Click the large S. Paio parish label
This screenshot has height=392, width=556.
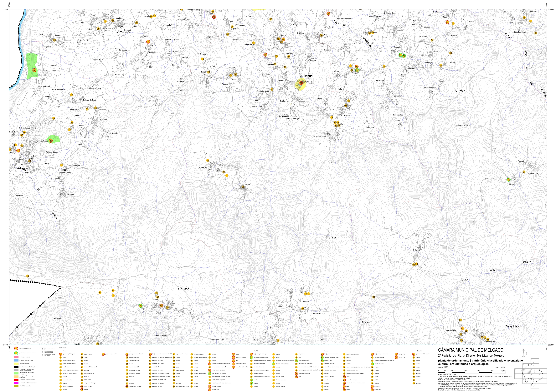coord(460,91)
